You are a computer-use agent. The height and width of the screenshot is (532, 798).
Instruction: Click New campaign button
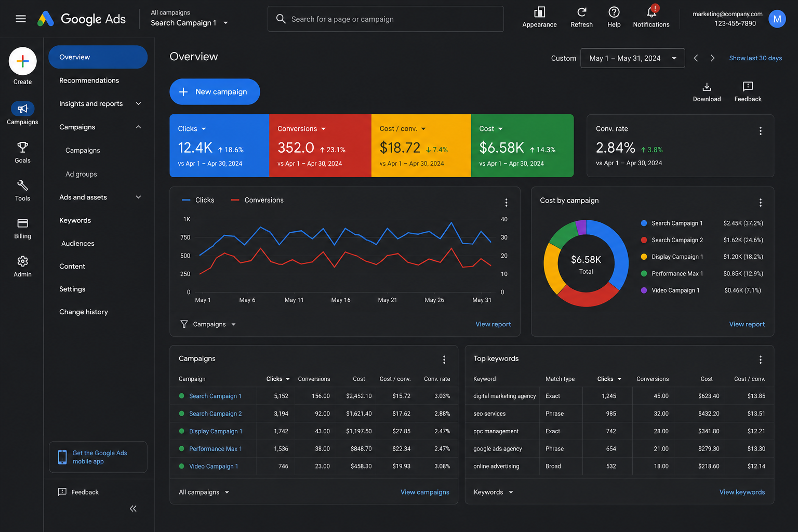pos(215,92)
